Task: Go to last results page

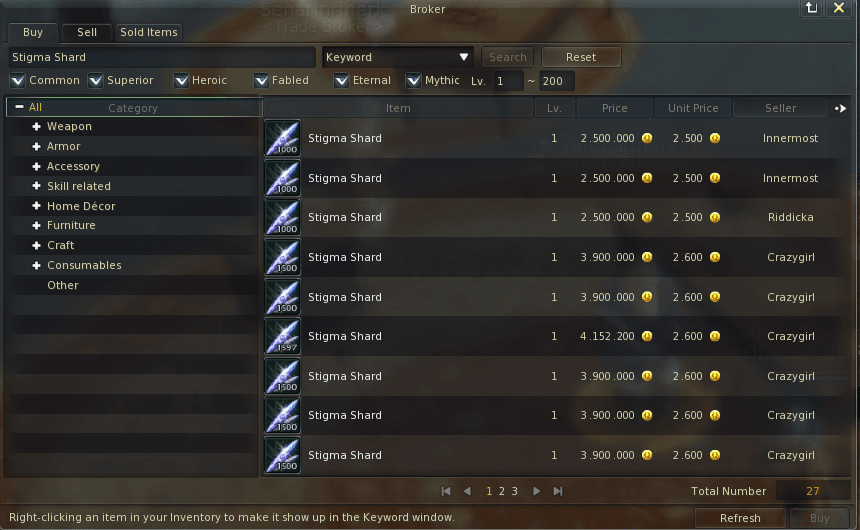Action: click(x=558, y=491)
